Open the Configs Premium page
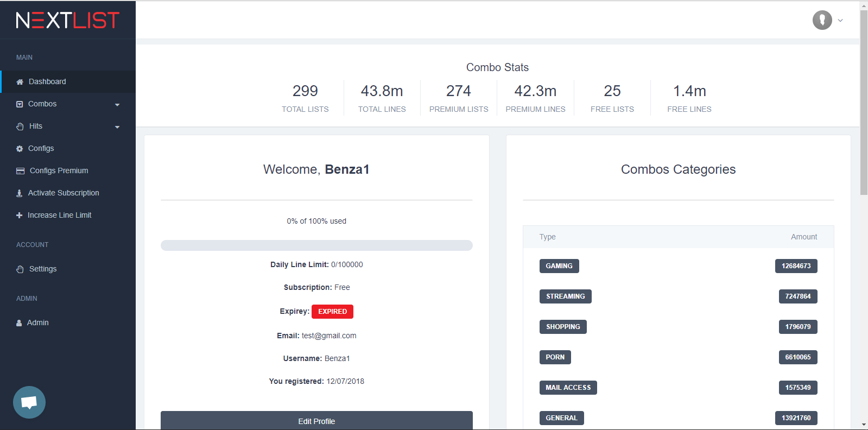Screen dimensions: 868x430 pos(68,170)
